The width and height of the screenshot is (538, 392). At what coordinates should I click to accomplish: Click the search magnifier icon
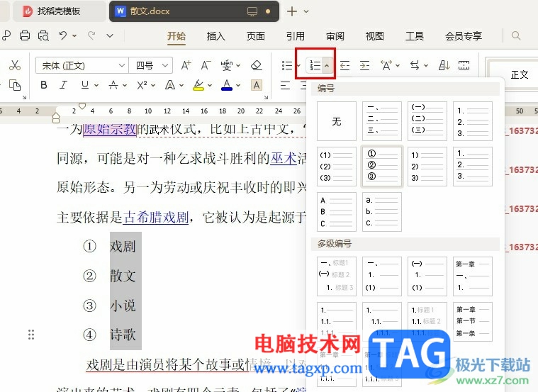click(516, 35)
